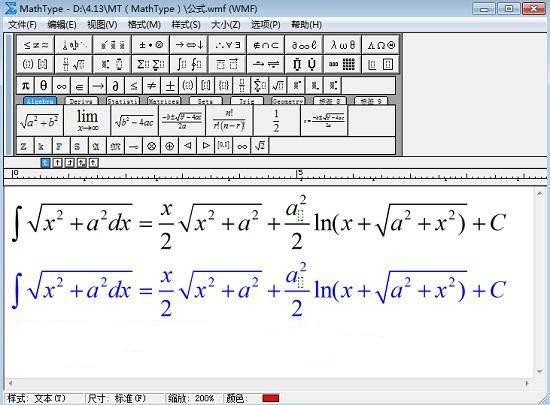Switch to the Matrices tab
Image resolution: width=550 pixels, height=405 pixels.
click(164, 101)
